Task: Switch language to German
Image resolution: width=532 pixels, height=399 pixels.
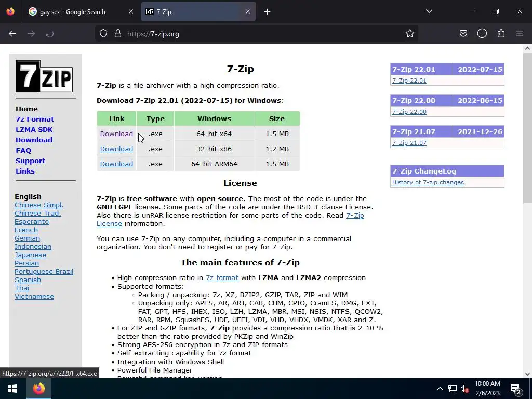Action: coord(27,238)
